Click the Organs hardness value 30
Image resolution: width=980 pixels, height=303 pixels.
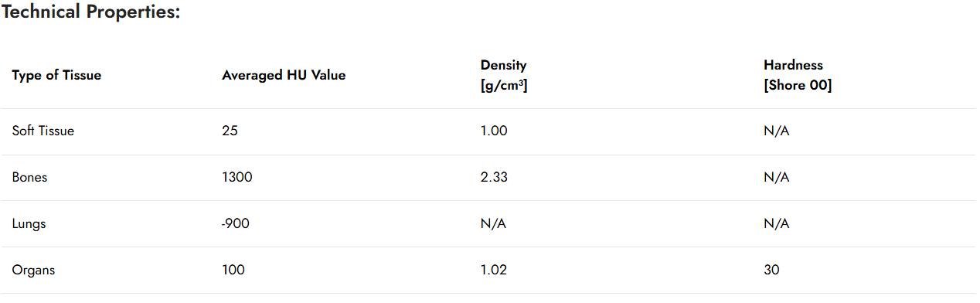[x=771, y=270]
